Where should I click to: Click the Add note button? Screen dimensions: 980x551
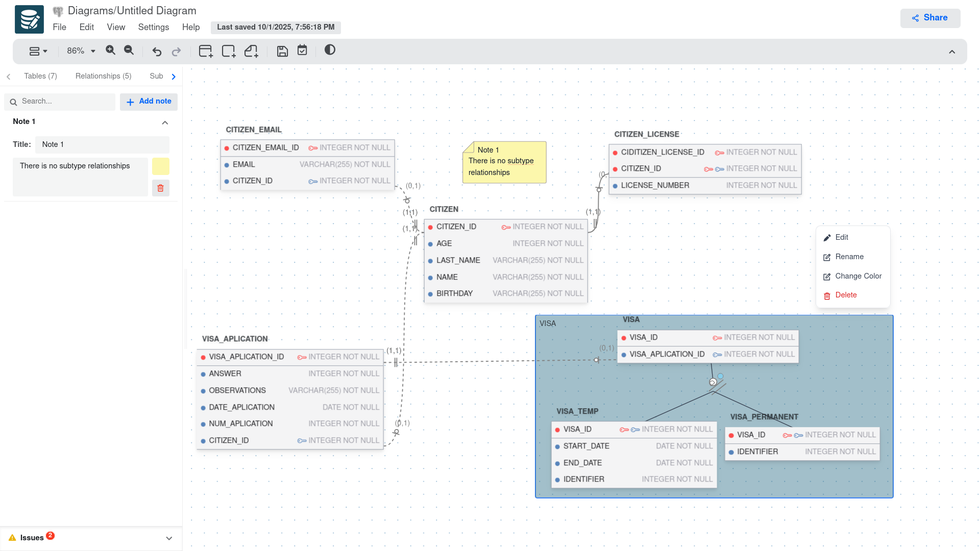pos(149,102)
